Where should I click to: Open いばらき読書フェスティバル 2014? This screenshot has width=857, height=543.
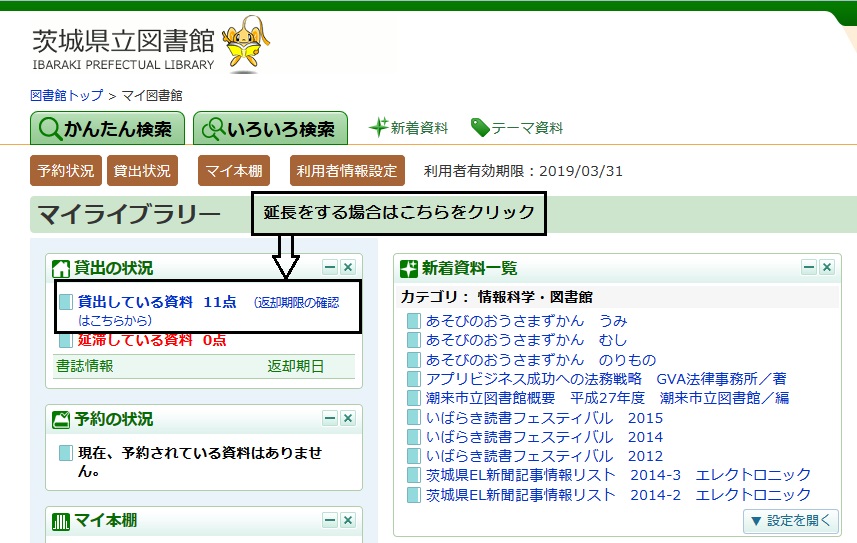pyautogui.click(x=544, y=437)
